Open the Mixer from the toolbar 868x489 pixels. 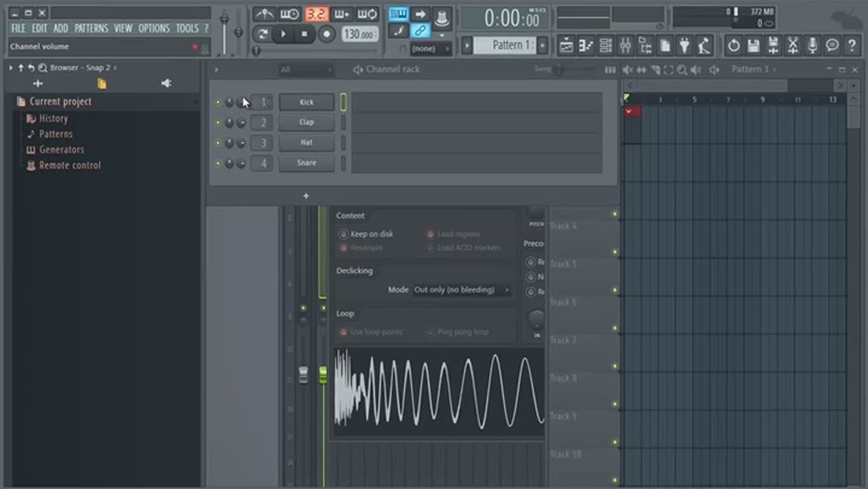(x=625, y=46)
